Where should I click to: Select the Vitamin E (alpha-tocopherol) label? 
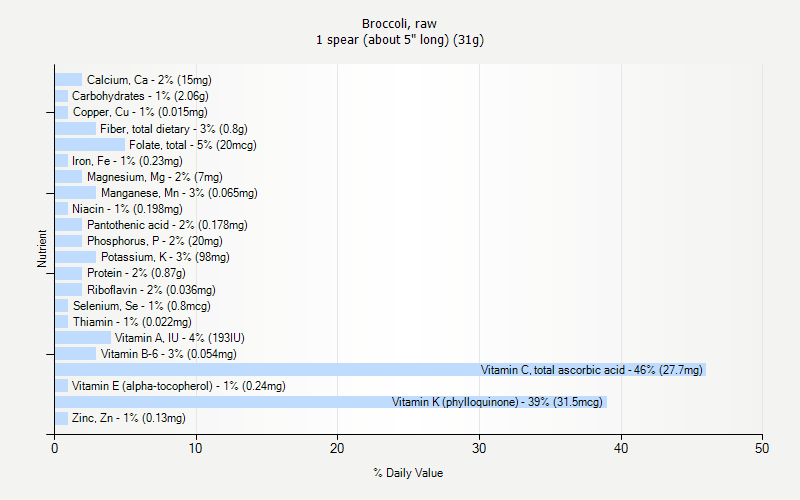pos(178,386)
